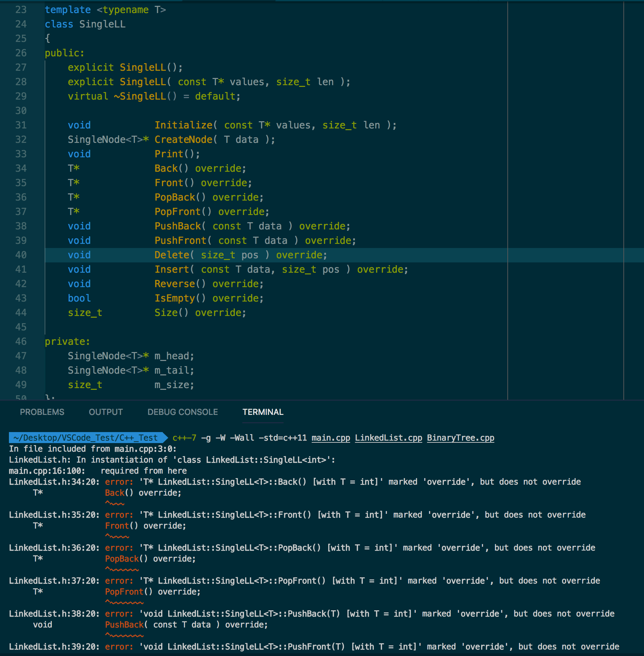644x656 pixels.
Task: Click line number 40 in gutter
Action: click(21, 255)
